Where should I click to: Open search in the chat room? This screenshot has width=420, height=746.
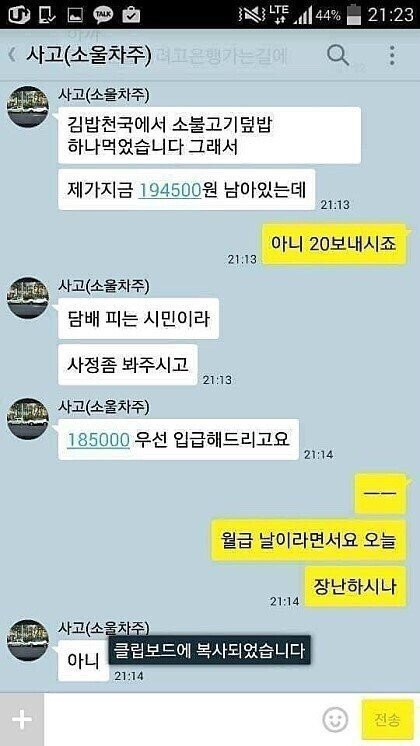point(338,55)
